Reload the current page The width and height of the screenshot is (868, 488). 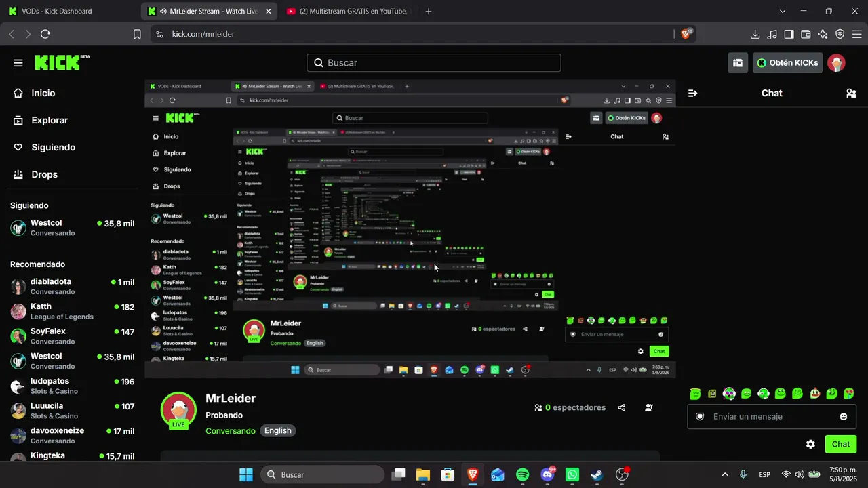pos(45,34)
